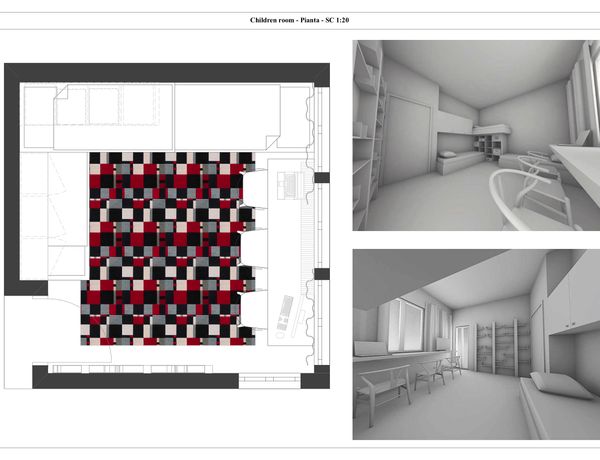Select the red checkered carpet in plan
This screenshot has height=460, width=600.
tap(170, 247)
